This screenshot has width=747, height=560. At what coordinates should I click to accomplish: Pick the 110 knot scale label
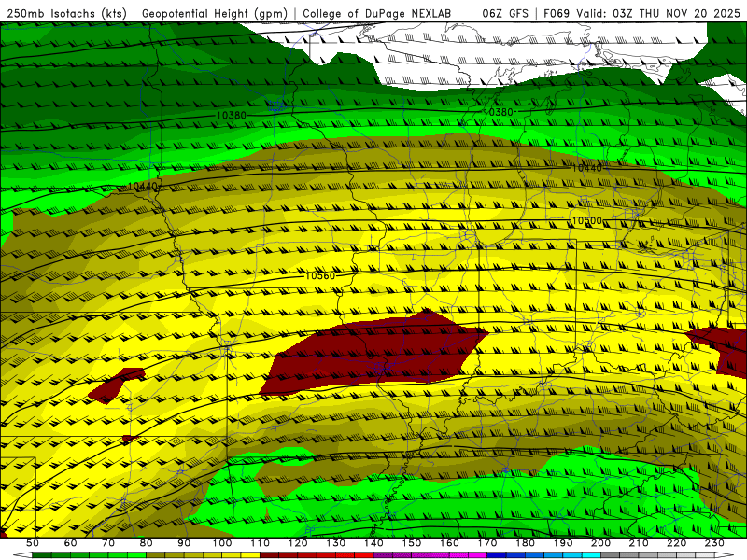coord(260,543)
